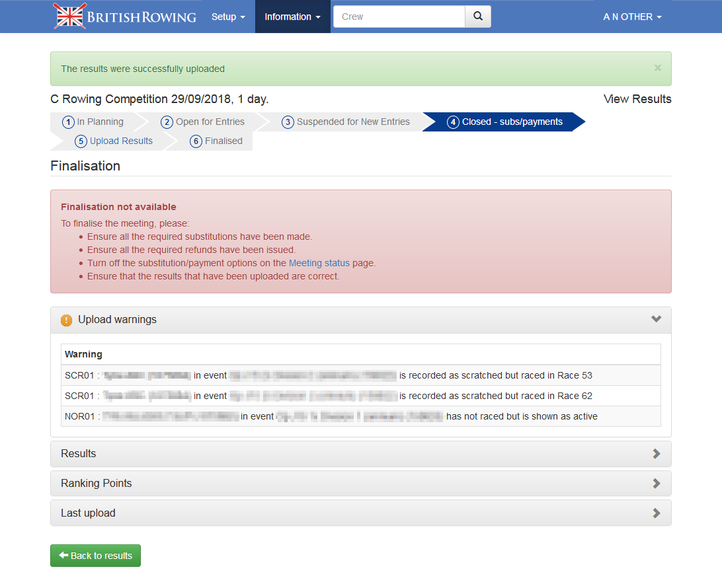This screenshot has width=722, height=588.
Task: Click the search magnifier button
Action: [x=478, y=17]
